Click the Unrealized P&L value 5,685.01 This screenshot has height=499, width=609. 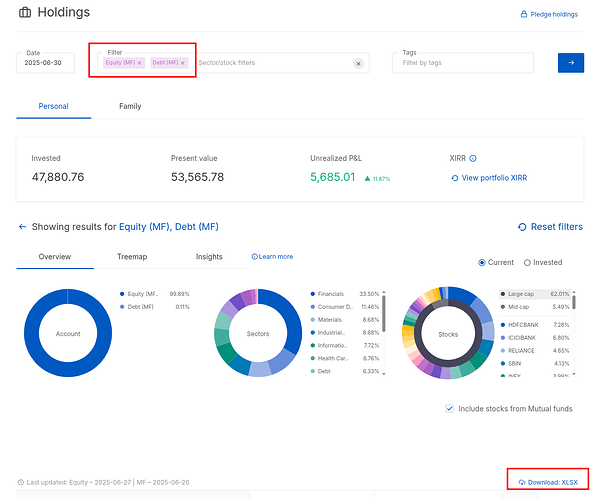pos(332,177)
